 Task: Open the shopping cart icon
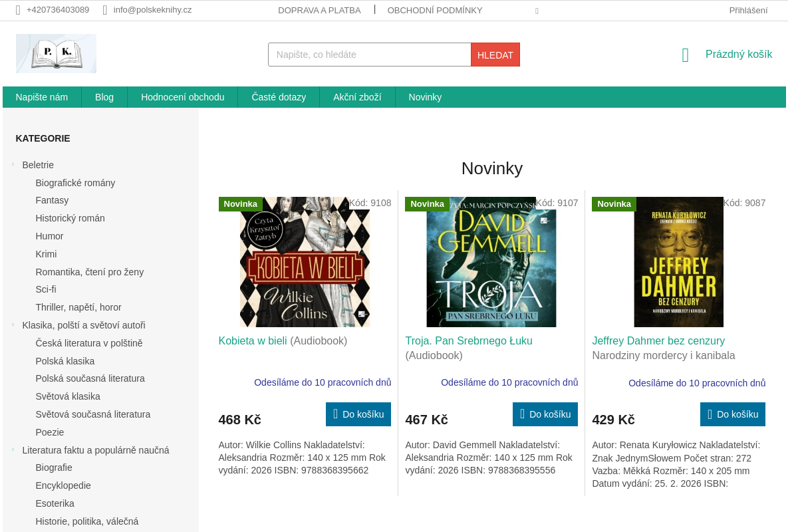[x=686, y=55]
